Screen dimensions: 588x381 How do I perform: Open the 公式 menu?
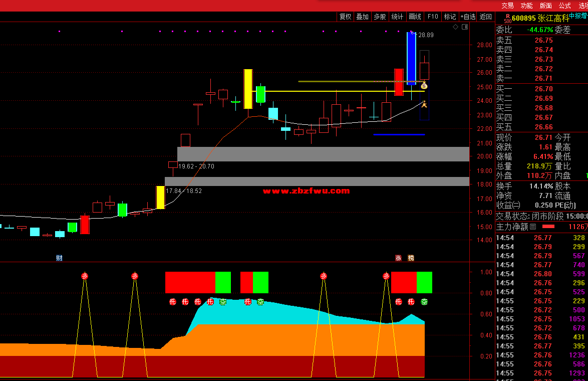[564, 6]
